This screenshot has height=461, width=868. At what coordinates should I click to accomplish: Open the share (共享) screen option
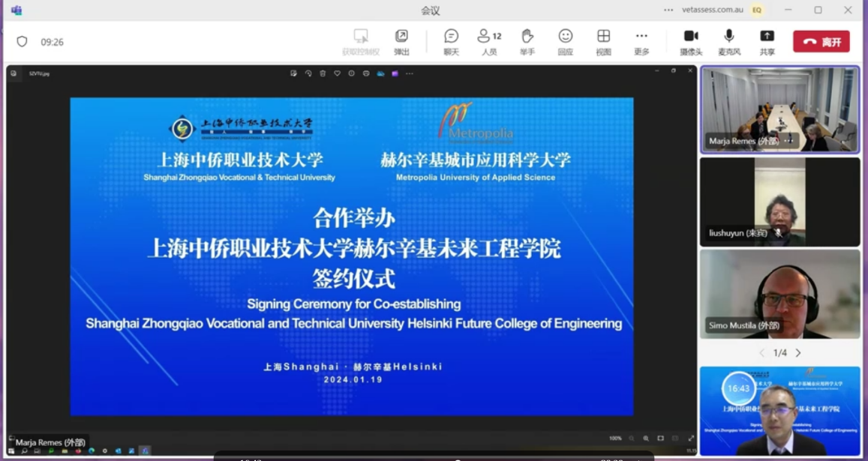click(767, 42)
